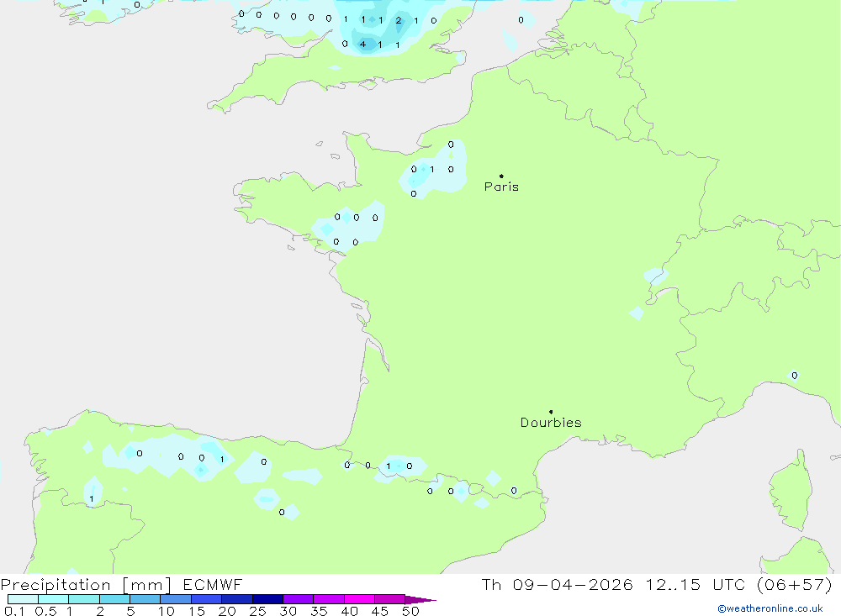Click the purple 30 mm legend swatch

tap(298, 599)
